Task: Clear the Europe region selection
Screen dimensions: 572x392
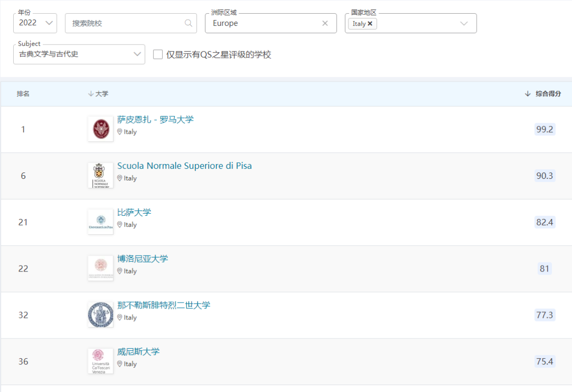Action: (x=325, y=23)
